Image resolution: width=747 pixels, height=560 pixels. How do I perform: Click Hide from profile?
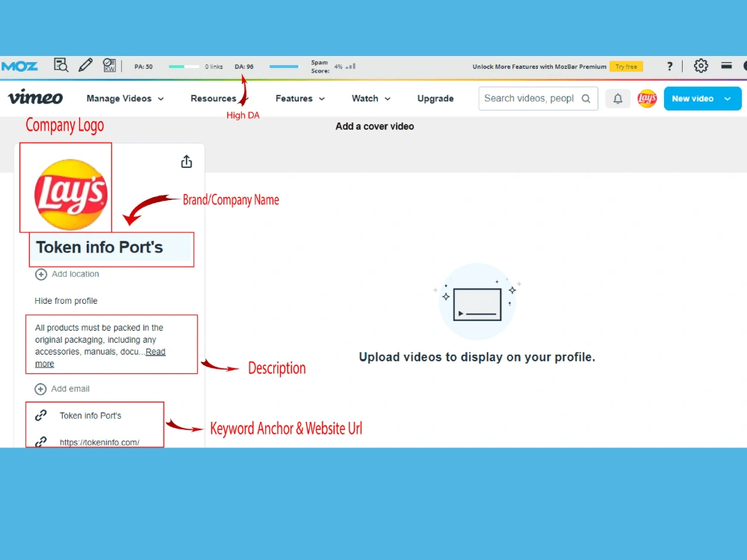point(66,301)
